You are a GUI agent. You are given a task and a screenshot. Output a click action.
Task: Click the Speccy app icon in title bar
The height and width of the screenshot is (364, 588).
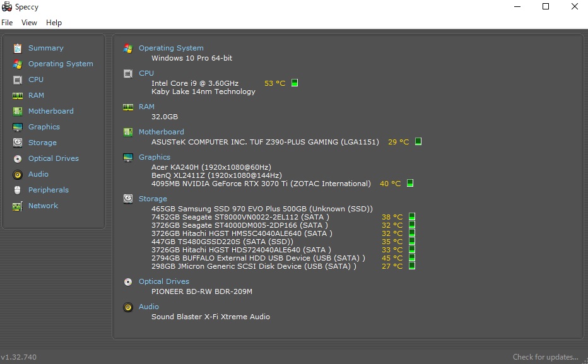tap(7, 6)
